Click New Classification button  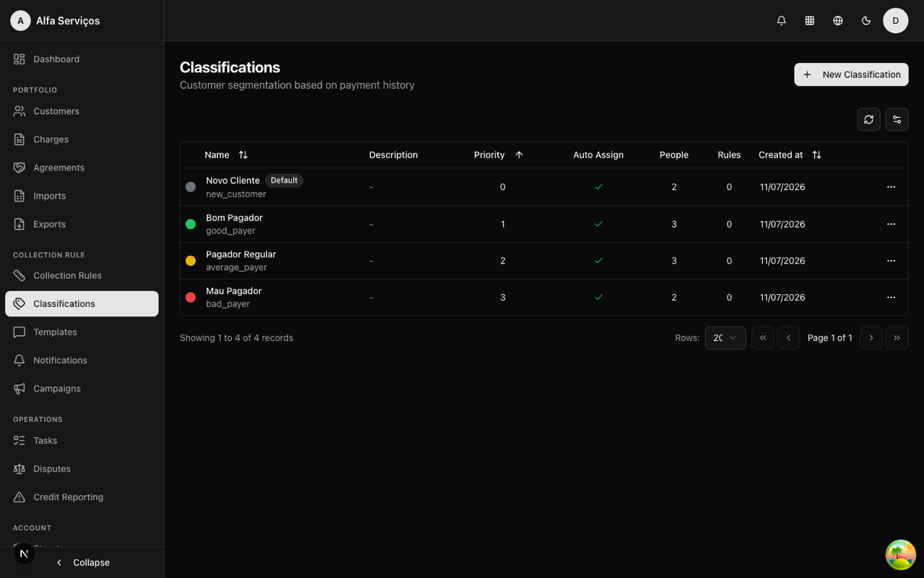click(851, 74)
